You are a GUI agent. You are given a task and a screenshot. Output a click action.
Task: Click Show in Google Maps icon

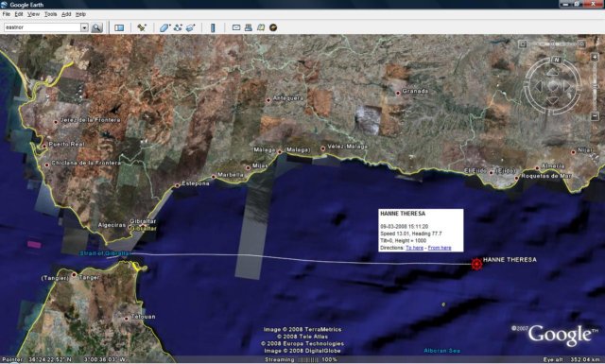[261, 27]
